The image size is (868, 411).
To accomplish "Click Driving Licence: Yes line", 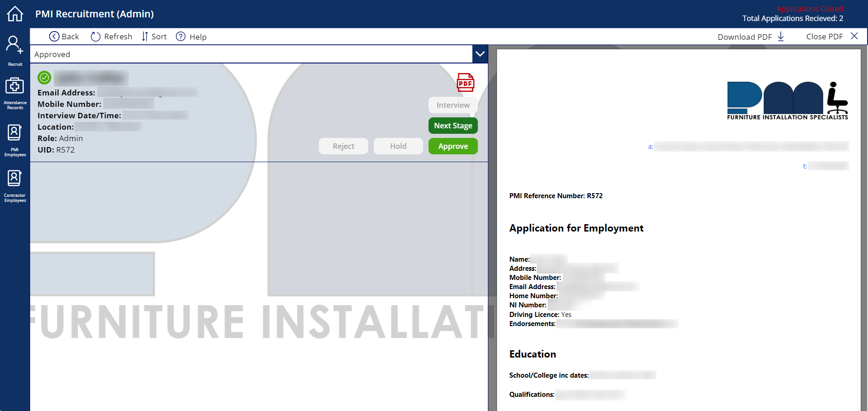I will 540,315.
